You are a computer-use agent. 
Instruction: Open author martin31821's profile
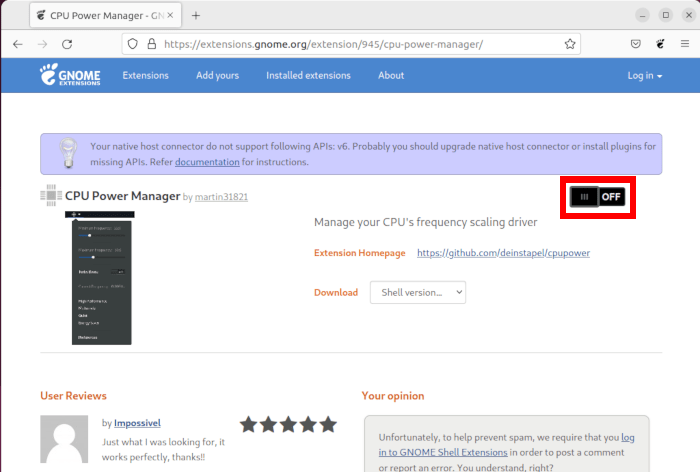[x=221, y=197]
